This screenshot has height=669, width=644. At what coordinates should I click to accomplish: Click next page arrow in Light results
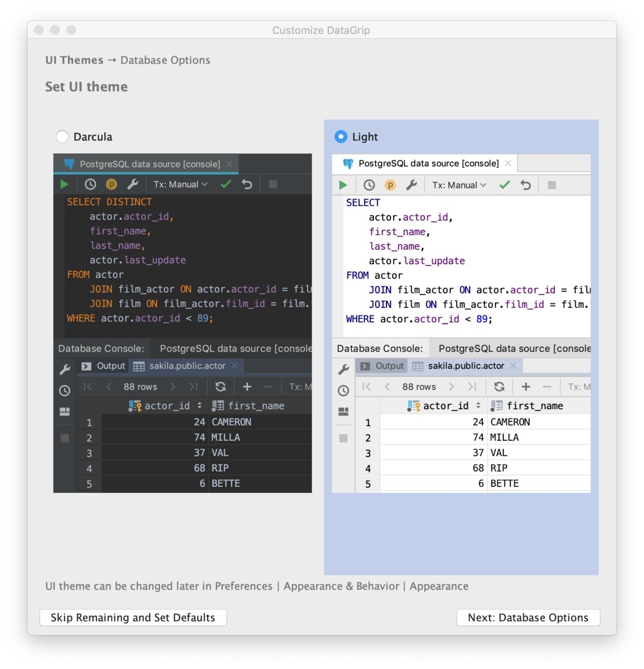(x=452, y=386)
